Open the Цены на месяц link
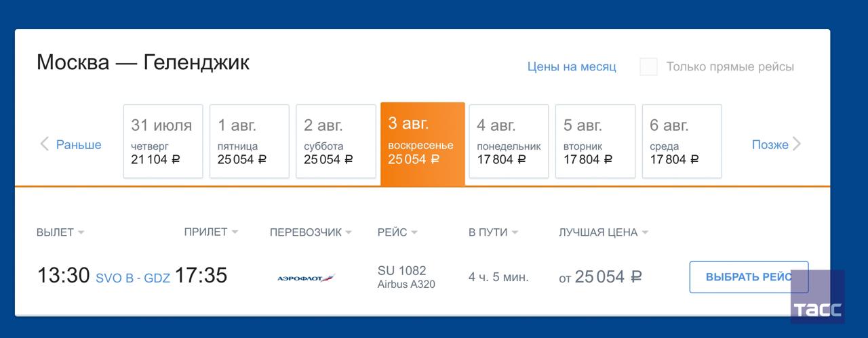The width and height of the screenshot is (868, 338). point(572,67)
